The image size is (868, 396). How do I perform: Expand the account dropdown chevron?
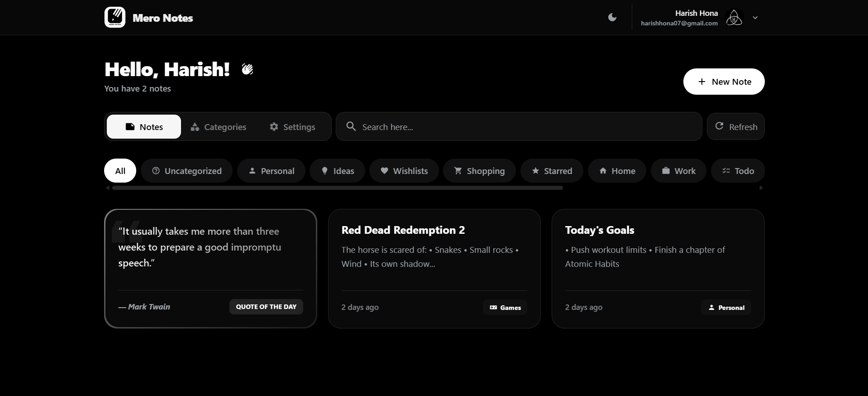tap(755, 18)
